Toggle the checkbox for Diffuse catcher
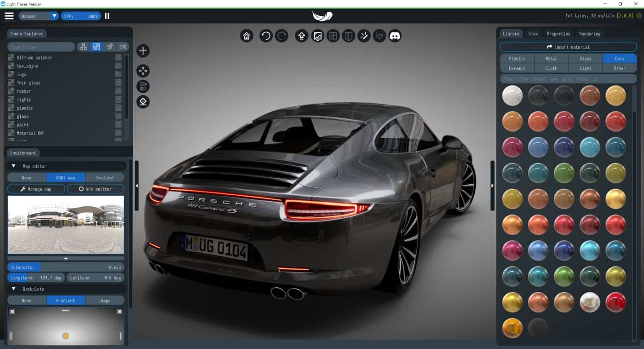The height and width of the screenshot is (349, 644). pos(118,58)
